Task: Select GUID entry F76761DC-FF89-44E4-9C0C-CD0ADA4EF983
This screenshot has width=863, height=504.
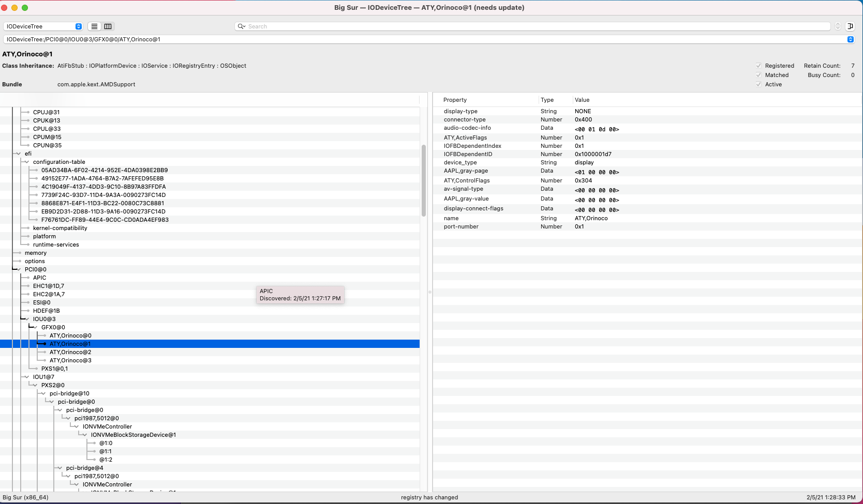Action: click(x=105, y=220)
